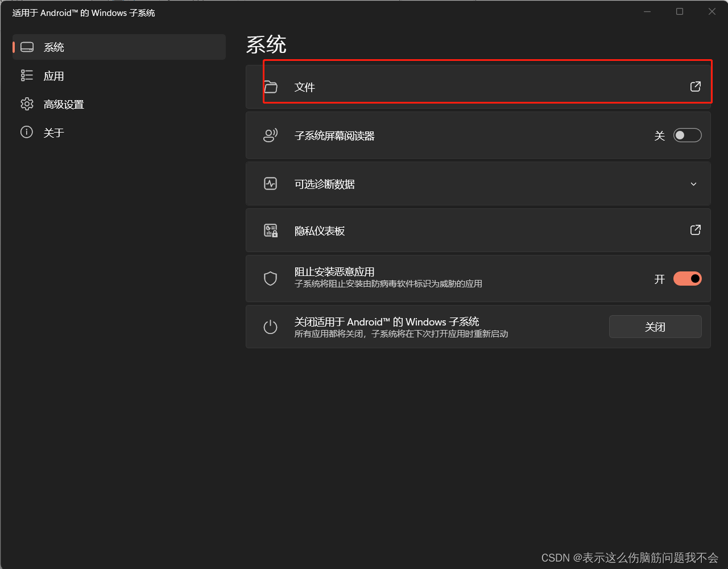The width and height of the screenshot is (728, 569).
Task: Close the Windows 子系统 window
Action: (x=712, y=11)
